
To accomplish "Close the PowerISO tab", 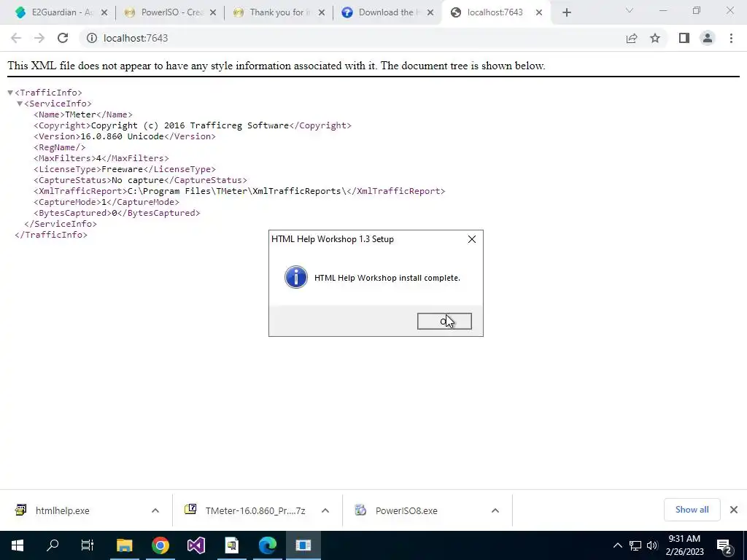I will (x=213, y=12).
